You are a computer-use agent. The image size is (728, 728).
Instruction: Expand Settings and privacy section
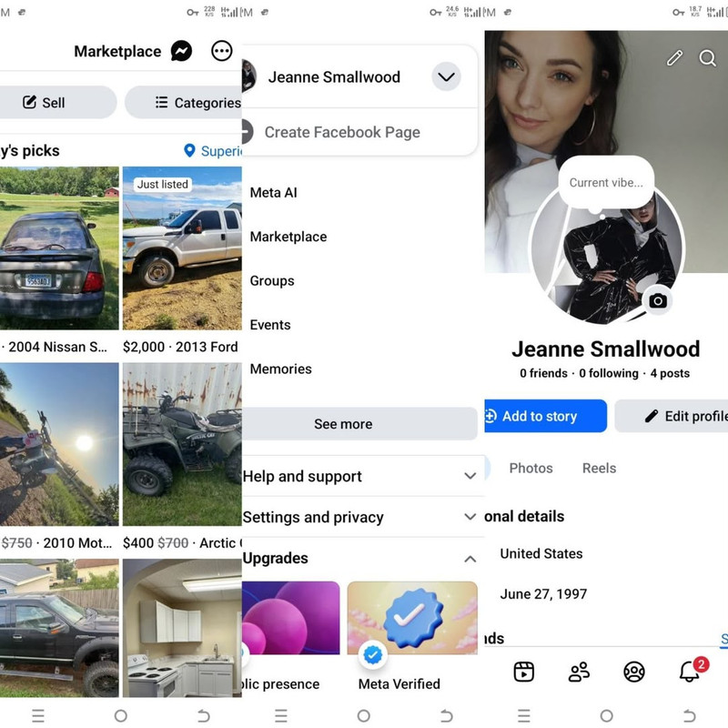(x=363, y=517)
